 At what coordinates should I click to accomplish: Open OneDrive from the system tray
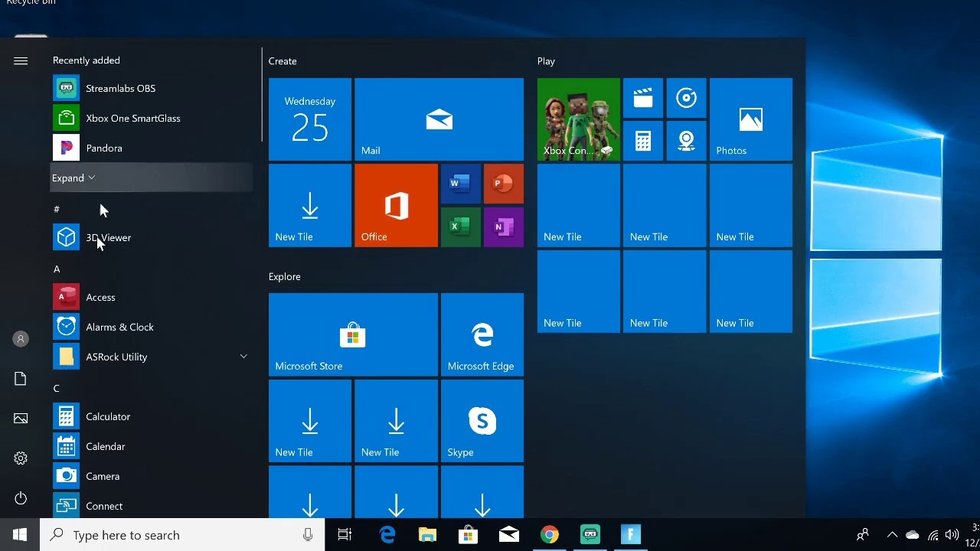pos(912,535)
